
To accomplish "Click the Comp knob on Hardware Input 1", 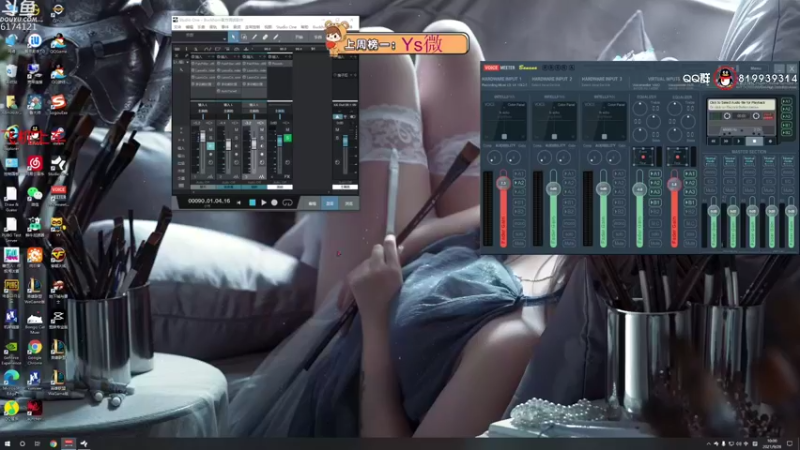I will click(x=494, y=158).
